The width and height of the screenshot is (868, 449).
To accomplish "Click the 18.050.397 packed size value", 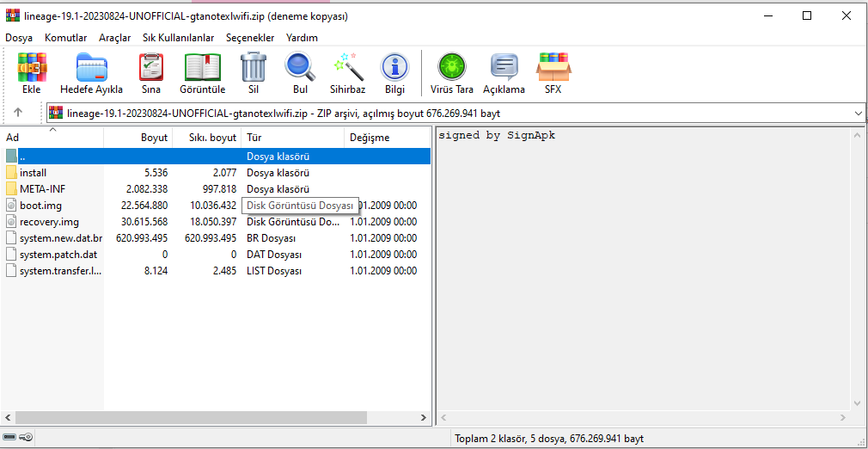I will [x=212, y=222].
